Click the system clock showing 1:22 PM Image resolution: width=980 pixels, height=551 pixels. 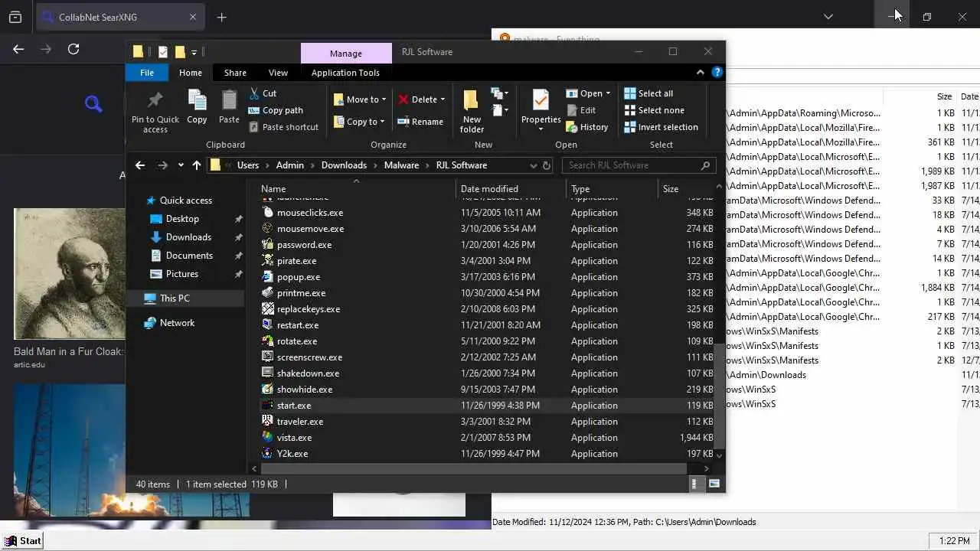954,541
